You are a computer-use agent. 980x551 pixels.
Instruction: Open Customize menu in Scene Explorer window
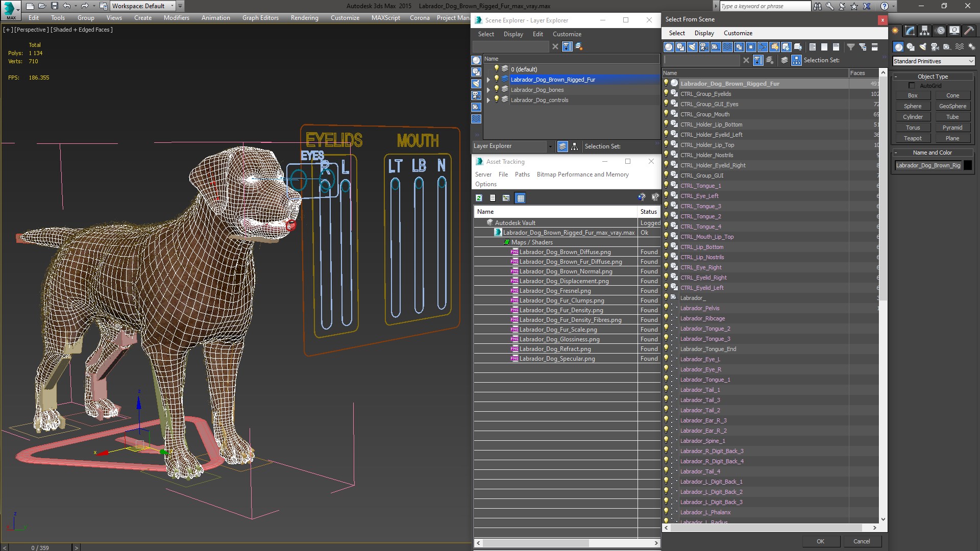[x=567, y=34]
